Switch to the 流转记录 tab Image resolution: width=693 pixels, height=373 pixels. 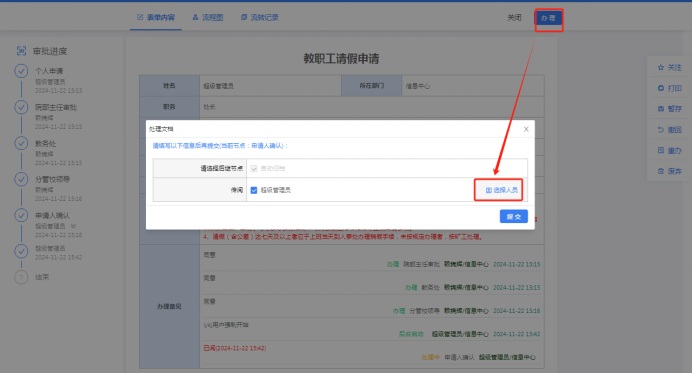point(260,17)
